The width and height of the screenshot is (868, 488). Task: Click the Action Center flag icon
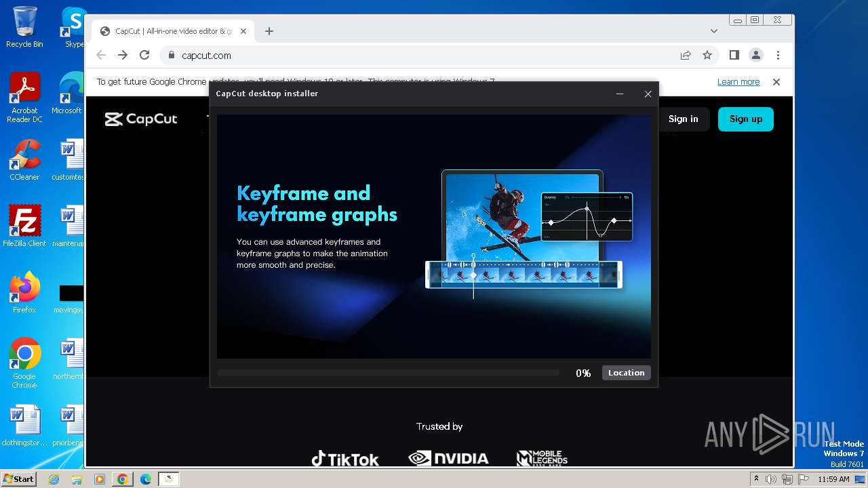804,479
